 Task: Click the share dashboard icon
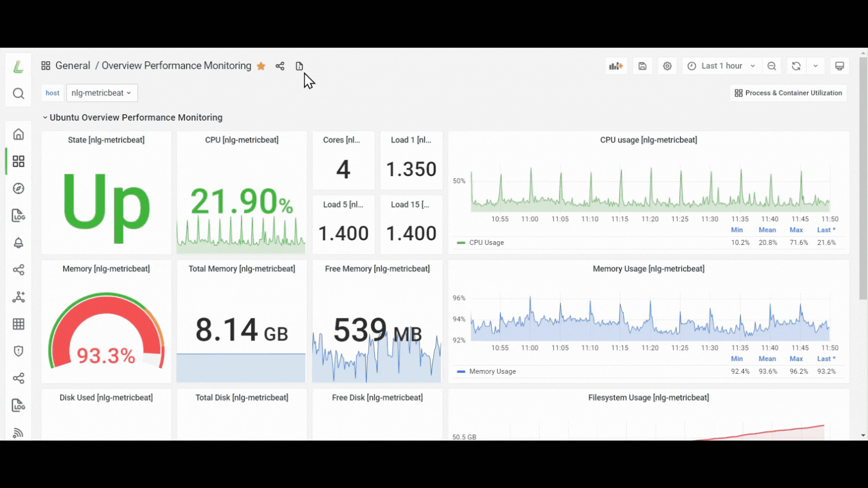[280, 66]
